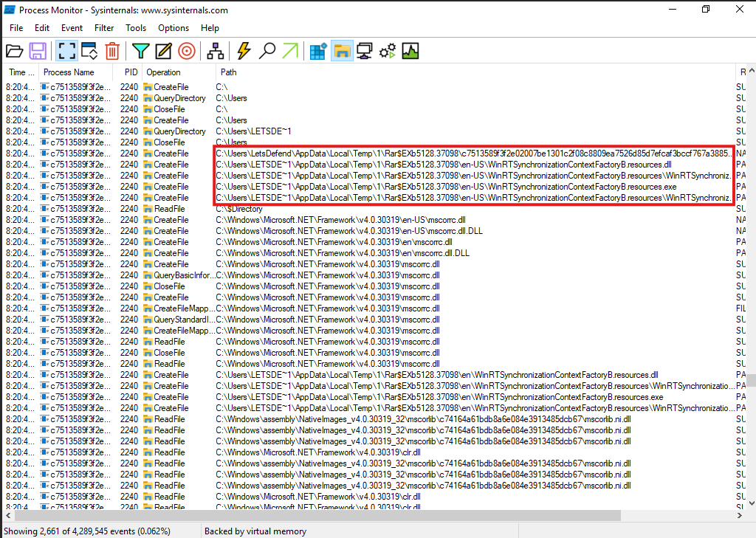Open the Edit menu

tap(42, 28)
